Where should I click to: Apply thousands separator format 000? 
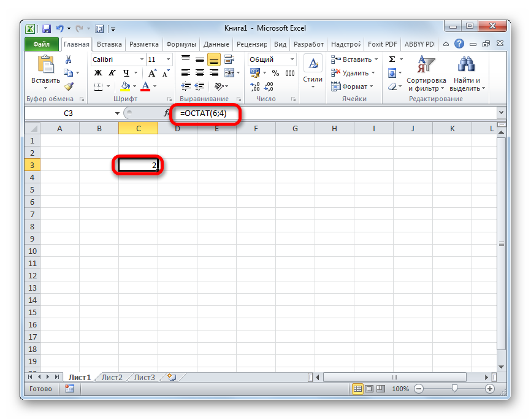[290, 73]
